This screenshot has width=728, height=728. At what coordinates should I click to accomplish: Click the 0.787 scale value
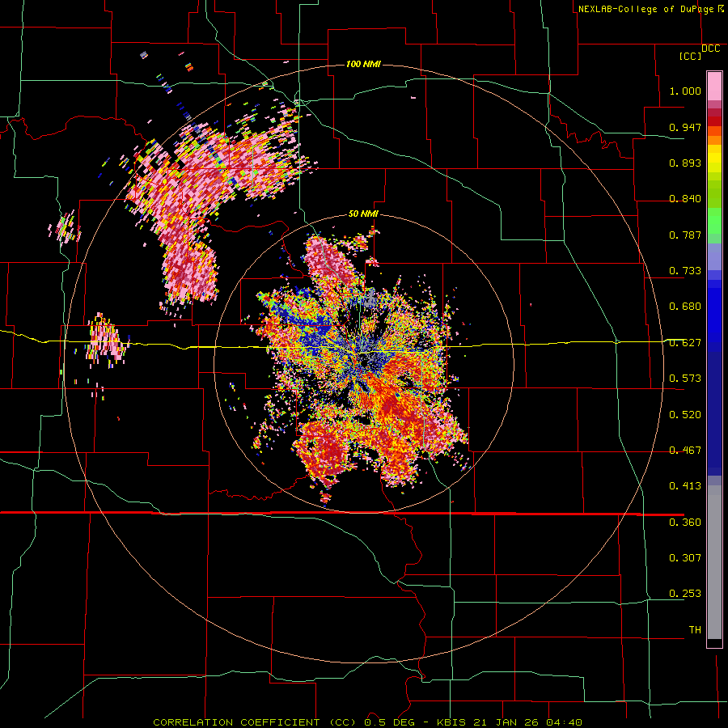[685, 235]
